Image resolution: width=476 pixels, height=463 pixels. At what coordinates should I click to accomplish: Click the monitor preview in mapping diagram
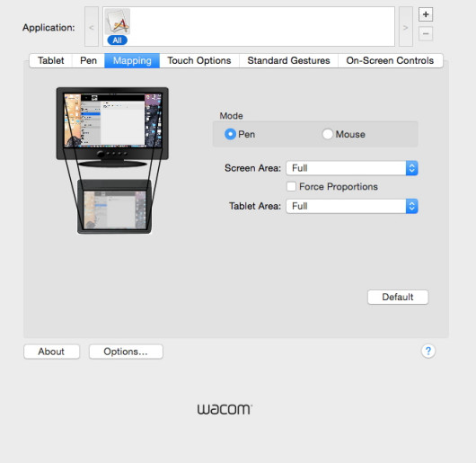pos(112,127)
